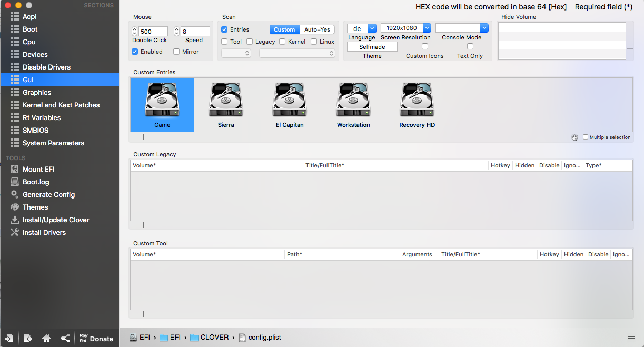Adjust the mouse Speed stepper

[177, 32]
